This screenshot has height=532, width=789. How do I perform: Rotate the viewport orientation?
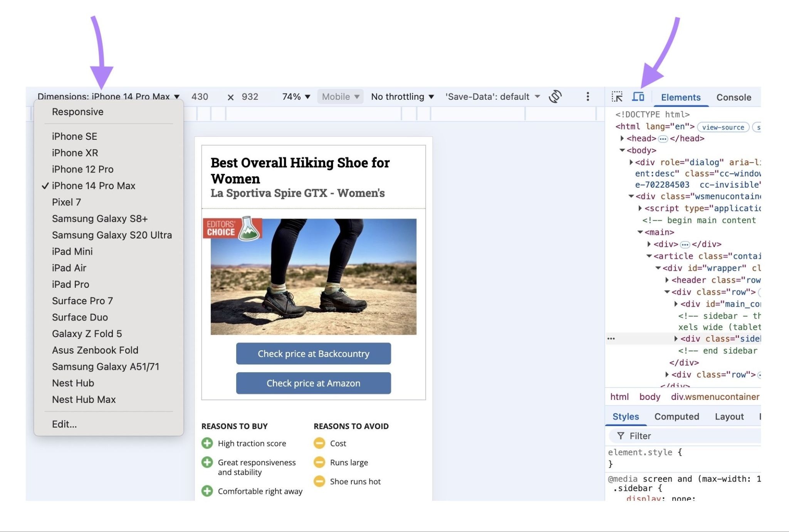click(556, 96)
